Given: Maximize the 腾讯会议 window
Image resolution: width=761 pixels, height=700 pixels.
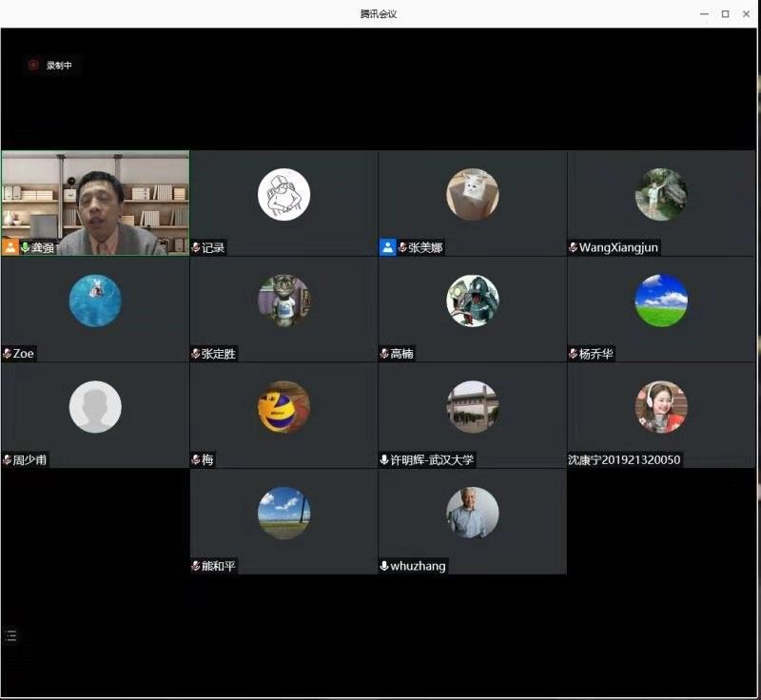Looking at the screenshot, I should [x=725, y=13].
